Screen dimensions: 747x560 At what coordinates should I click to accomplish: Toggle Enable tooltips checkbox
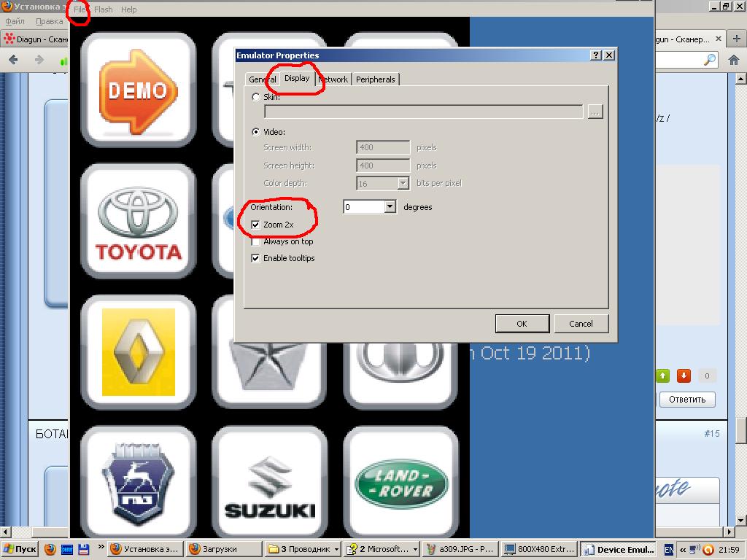coord(255,258)
